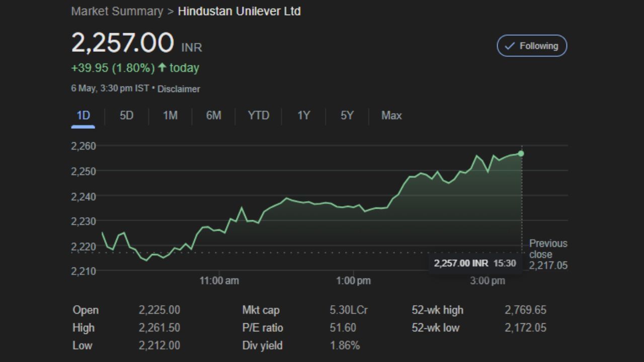
Task: Click the 52-wk high label
Action: tap(437, 310)
